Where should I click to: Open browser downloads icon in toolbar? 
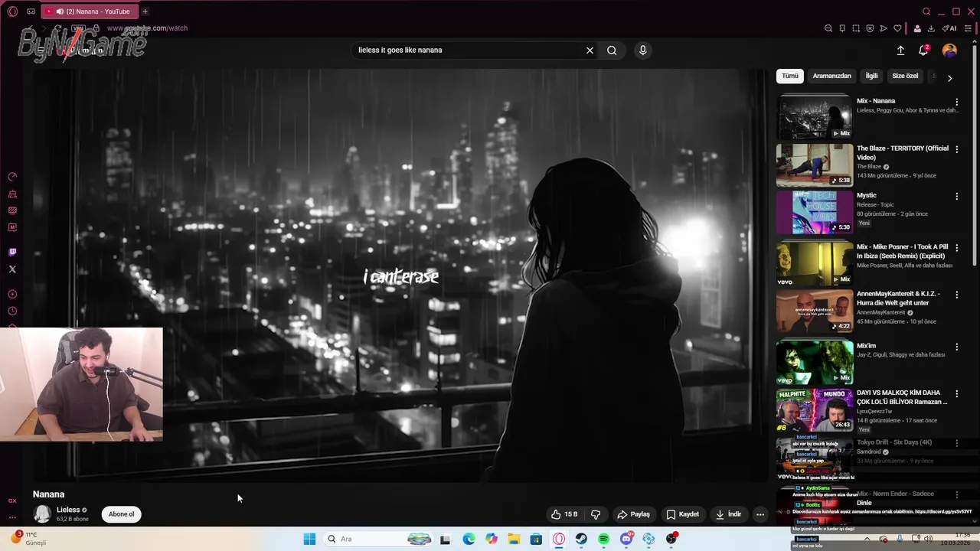click(931, 28)
